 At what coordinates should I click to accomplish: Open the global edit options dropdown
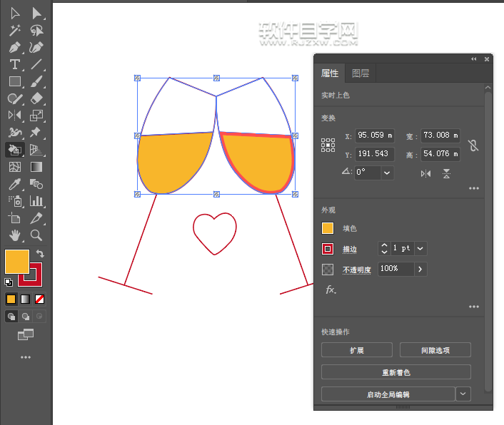(463, 394)
